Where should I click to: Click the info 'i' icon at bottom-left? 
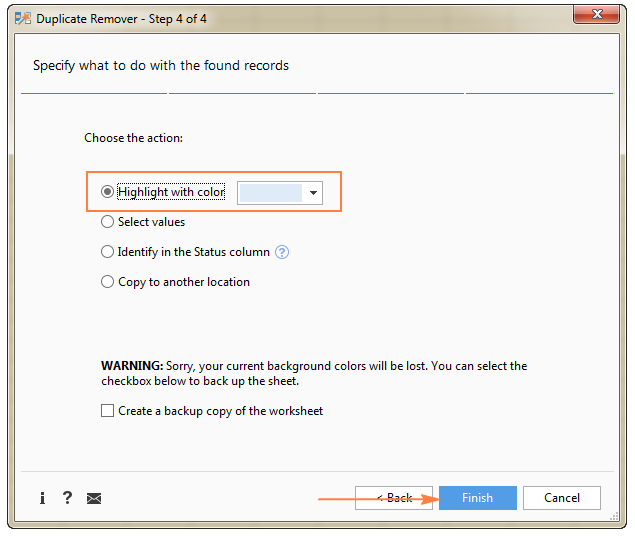(x=42, y=498)
